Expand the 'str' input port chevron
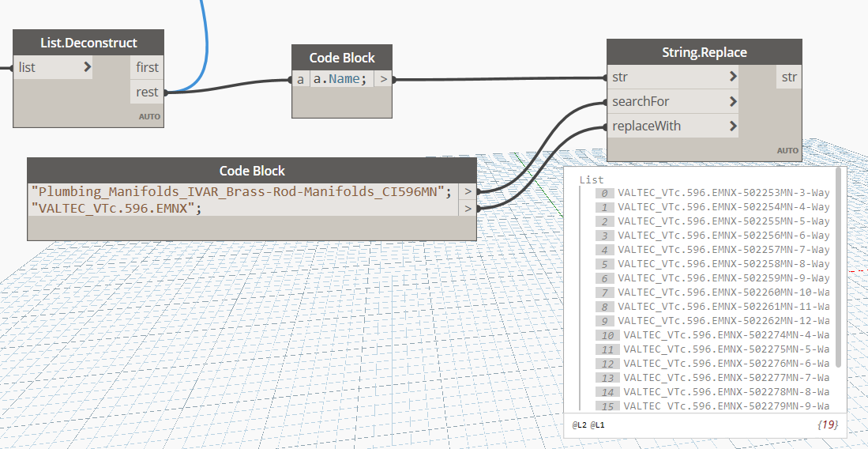 (733, 77)
